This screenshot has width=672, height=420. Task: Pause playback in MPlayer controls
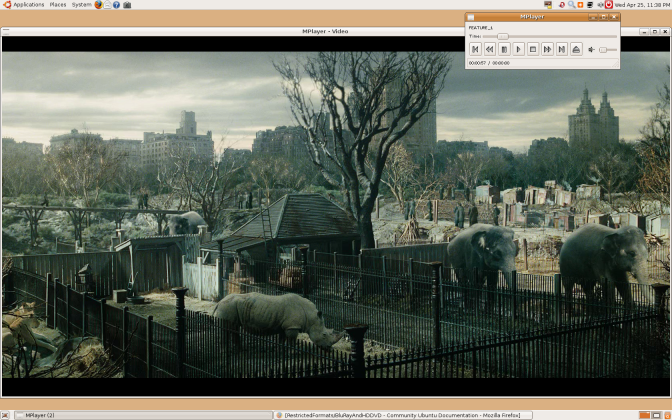(504, 49)
